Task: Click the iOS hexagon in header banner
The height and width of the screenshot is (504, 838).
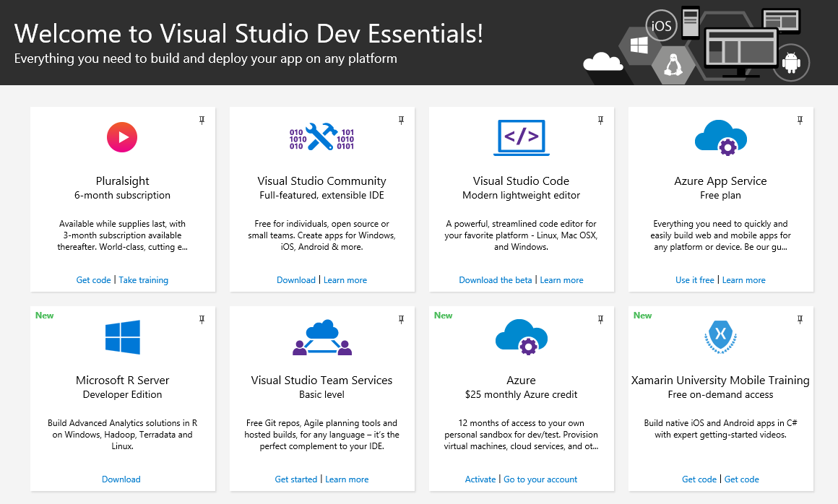Action: (661, 25)
